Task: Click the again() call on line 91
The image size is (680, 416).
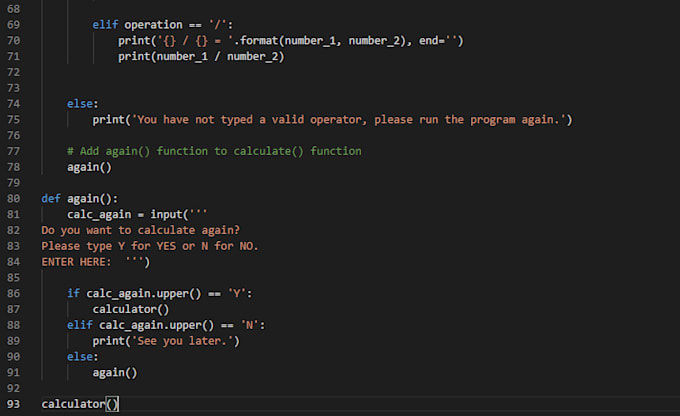Action: tap(115, 373)
